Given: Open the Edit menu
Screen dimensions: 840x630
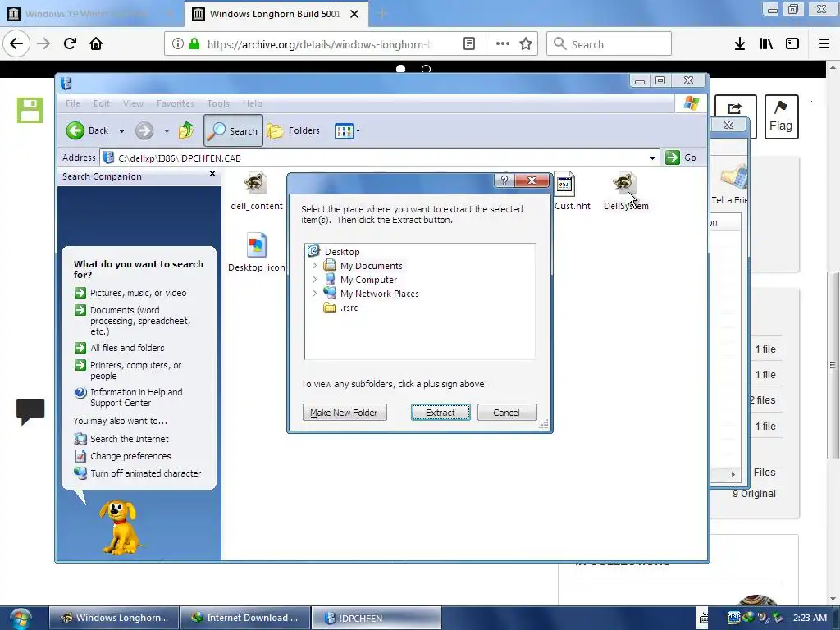Looking at the screenshot, I should coord(101,103).
